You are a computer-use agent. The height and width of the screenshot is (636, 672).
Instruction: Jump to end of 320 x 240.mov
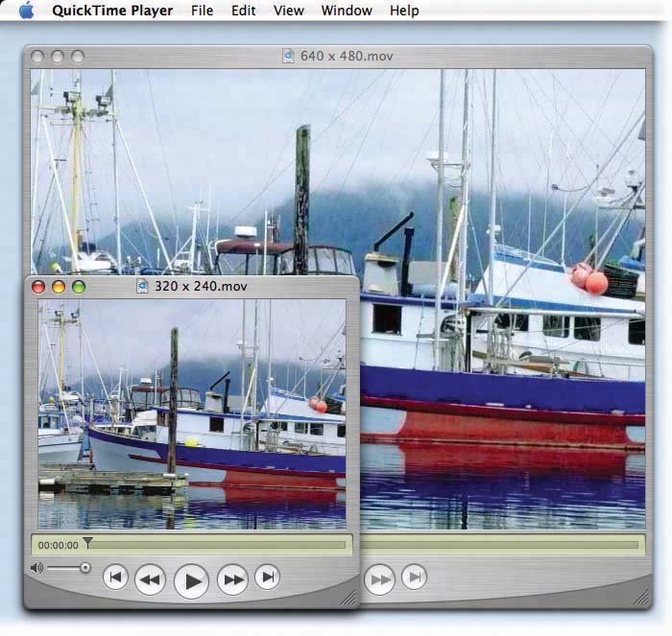point(268,577)
